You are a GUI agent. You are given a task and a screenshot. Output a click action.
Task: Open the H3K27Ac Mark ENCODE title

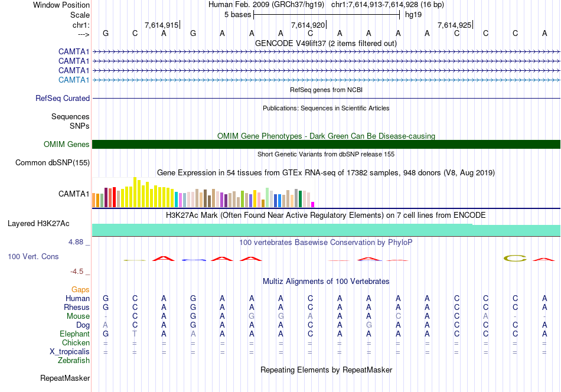click(x=326, y=215)
